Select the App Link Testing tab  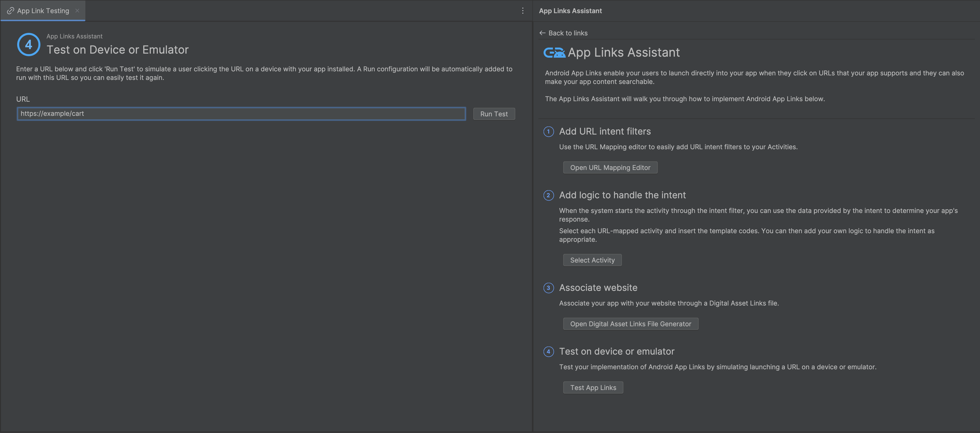point(43,11)
